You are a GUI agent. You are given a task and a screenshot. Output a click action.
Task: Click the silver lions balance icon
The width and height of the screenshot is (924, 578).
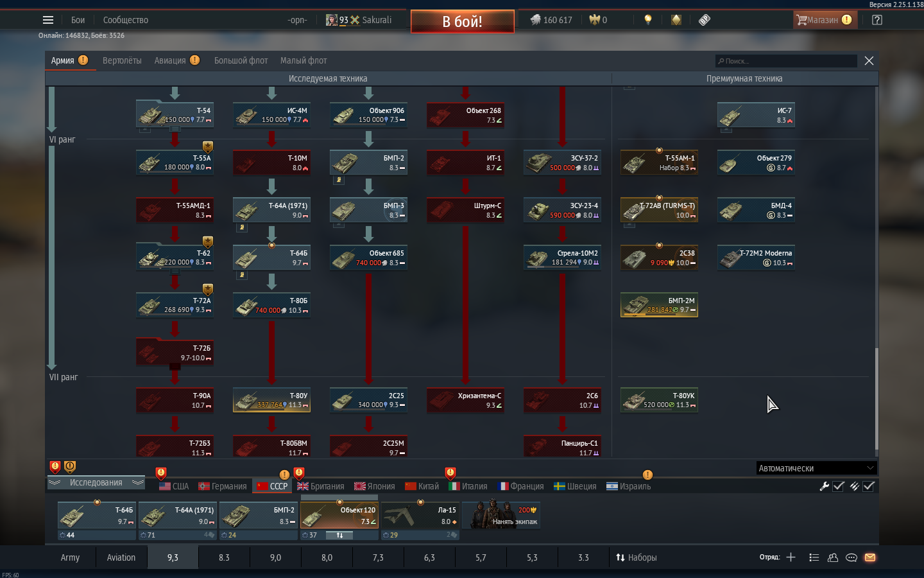point(535,20)
